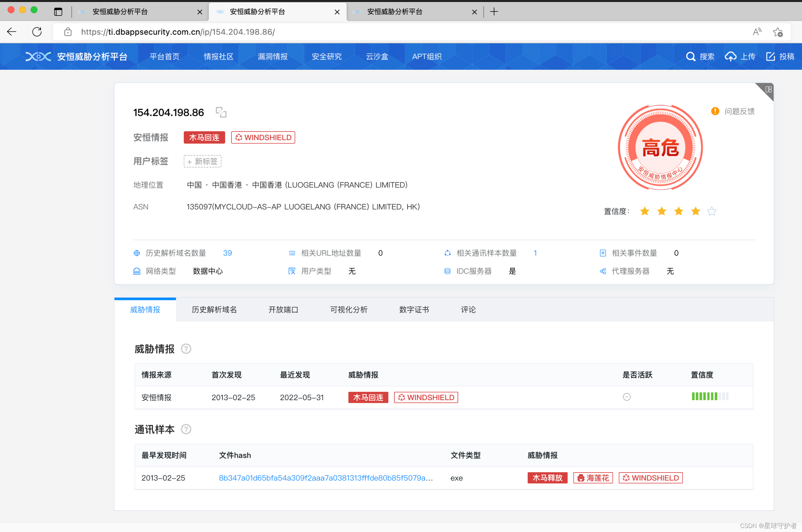Image resolution: width=802 pixels, height=532 pixels.
Task: Open the 开放端口 tab
Action: coord(283,309)
